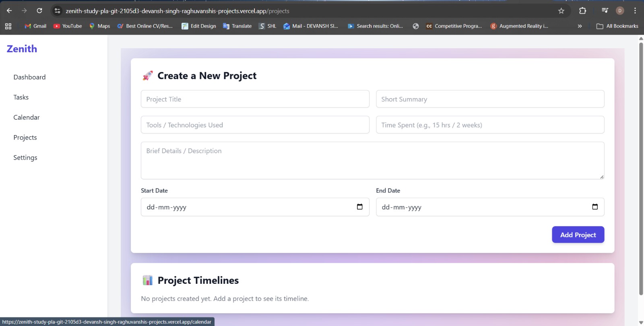The image size is (644, 326).
Task: Click the Zenith logo link
Action: coord(22,49)
